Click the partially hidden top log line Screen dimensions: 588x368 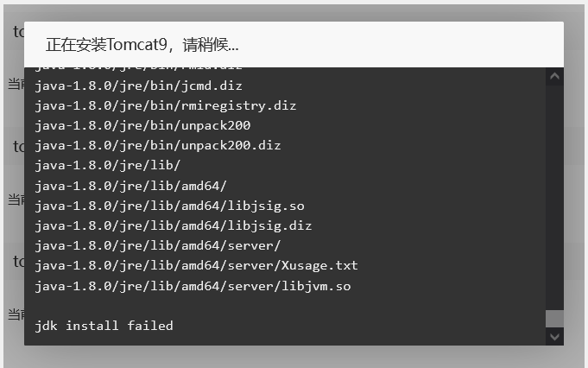(x=138, y=68)
